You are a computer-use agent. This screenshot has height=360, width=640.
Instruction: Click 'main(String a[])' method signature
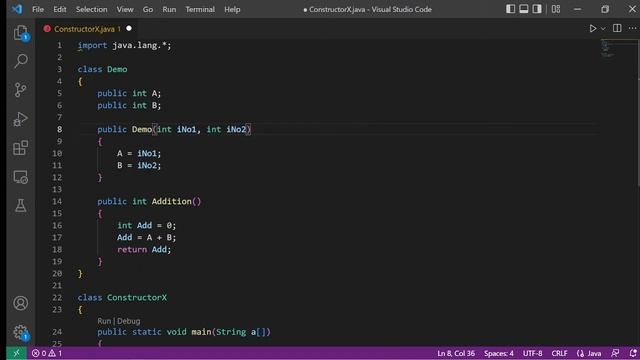(x=231, y=332)
